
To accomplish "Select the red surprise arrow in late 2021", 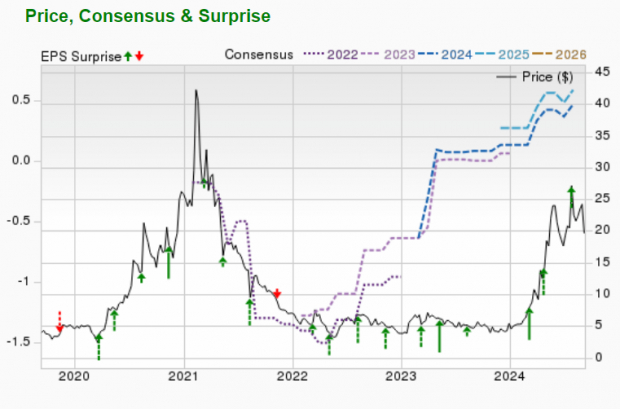I will [277, 293].
